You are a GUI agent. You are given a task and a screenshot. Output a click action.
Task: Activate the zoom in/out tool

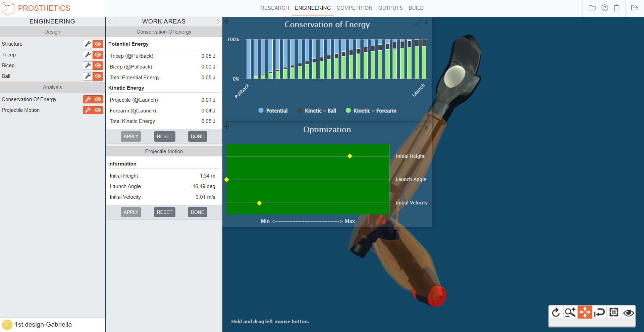click(570, 313)
